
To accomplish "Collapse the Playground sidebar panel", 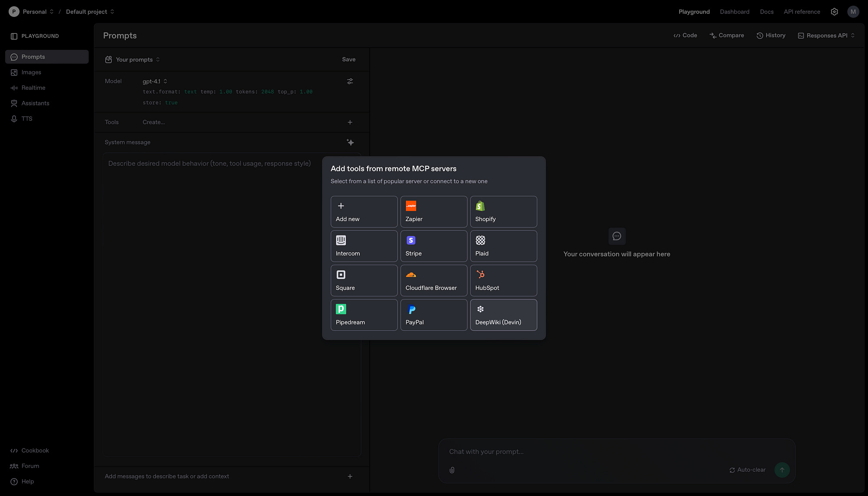I will pos(14,36).
